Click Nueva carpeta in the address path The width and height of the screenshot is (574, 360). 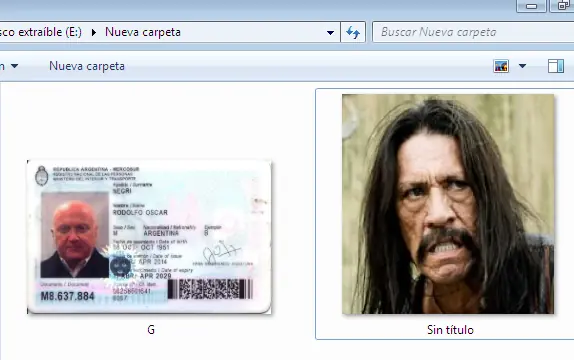(143, 32)
